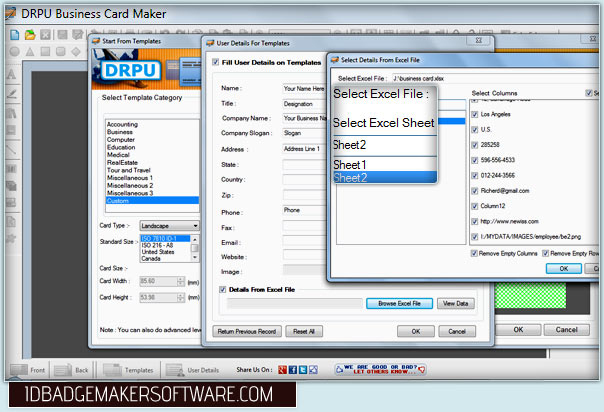This screenshot has height=412, width=604.
Task: Adjust the Card Height spinner
Action: coord(180,298)
